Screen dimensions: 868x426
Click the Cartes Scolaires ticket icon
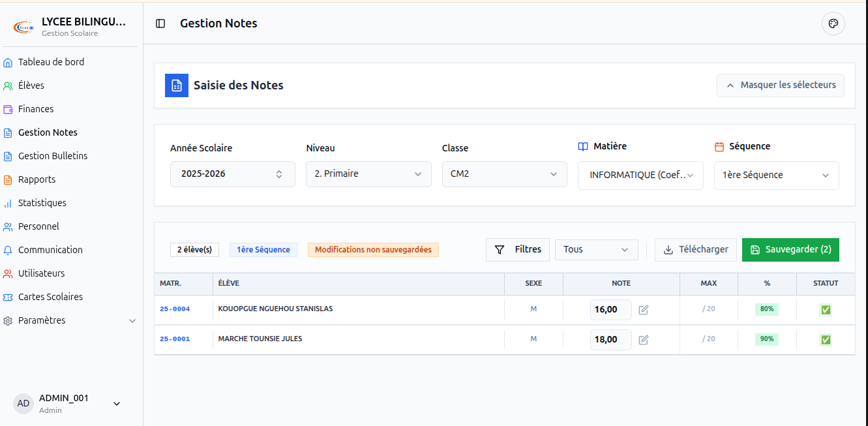(x=8, y=297)
